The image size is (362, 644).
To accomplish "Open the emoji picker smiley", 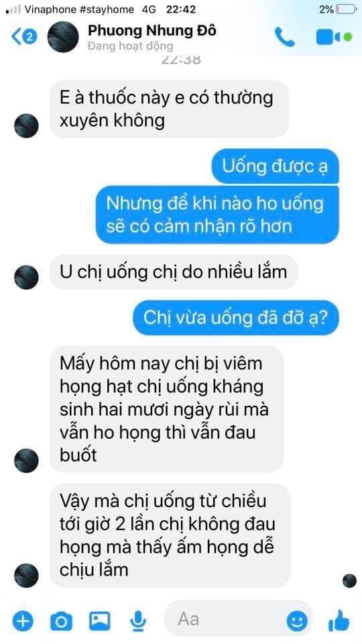I will [x=297, y=621].
